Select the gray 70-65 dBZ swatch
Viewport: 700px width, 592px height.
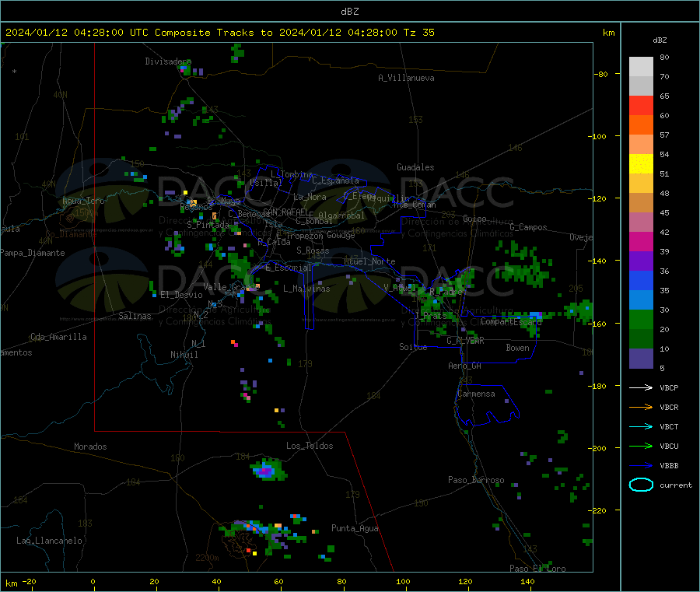coord(641,86)
